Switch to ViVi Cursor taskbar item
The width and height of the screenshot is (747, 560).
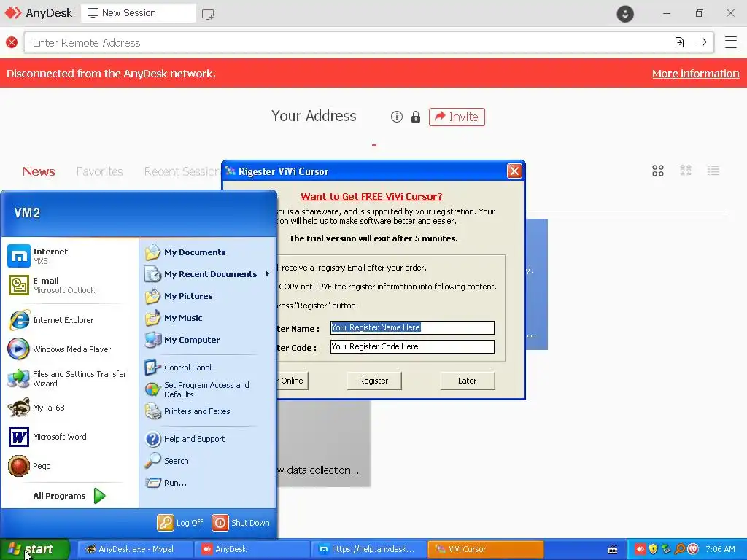click(x=486, y=549)
